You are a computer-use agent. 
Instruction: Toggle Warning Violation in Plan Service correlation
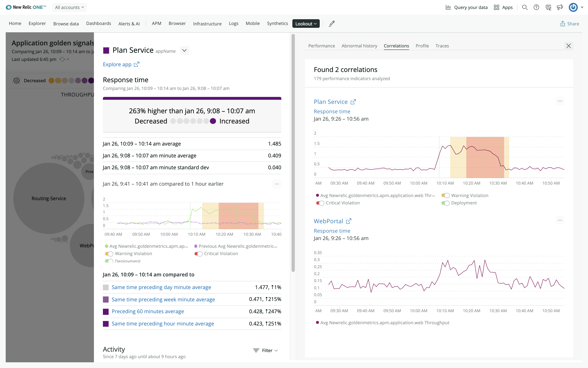[445, 195]
